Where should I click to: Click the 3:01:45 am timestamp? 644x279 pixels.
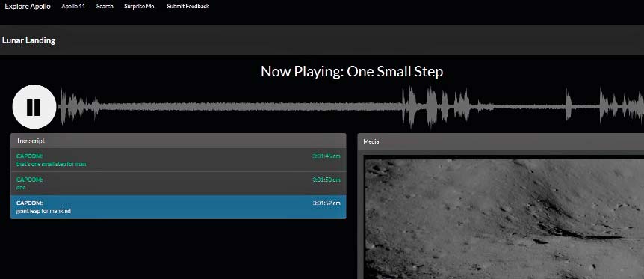pyautogui.click(x=326, y=156)
